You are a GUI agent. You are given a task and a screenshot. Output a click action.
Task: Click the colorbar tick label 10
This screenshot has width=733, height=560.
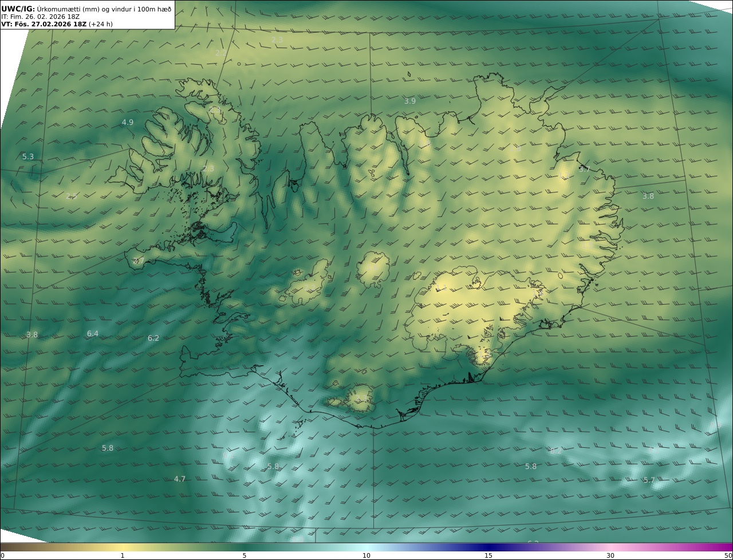pos(366,555)
